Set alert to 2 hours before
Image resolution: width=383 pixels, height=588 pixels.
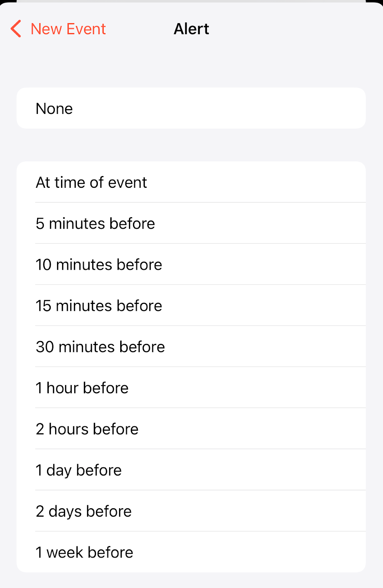(191, 429)
